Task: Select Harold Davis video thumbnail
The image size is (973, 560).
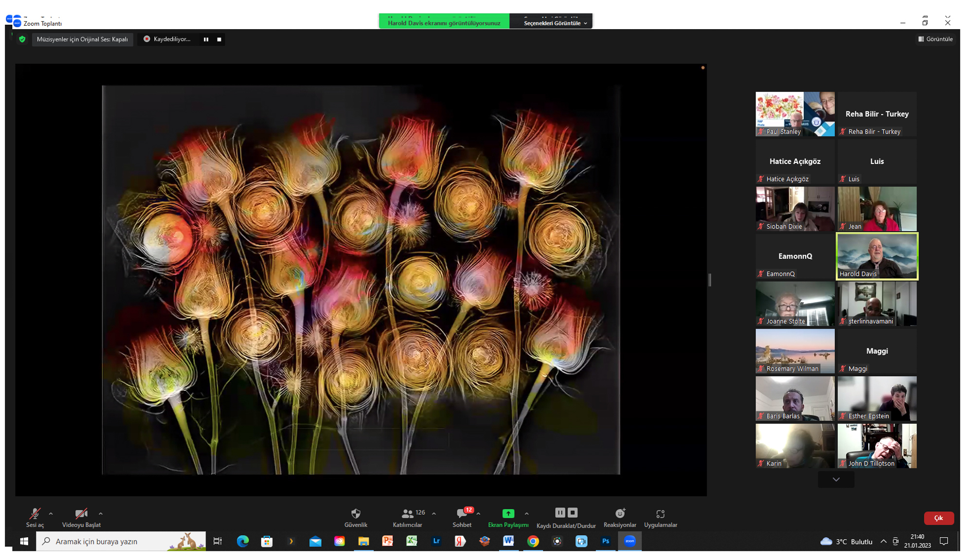Action: 877,256
